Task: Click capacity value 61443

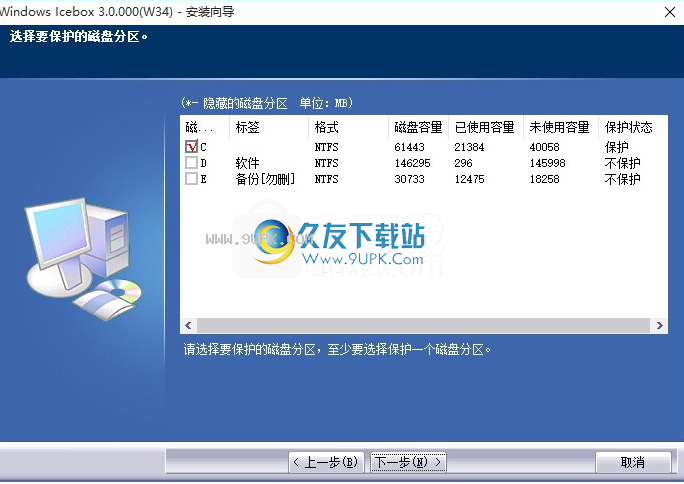Action: tap(409, 147)
